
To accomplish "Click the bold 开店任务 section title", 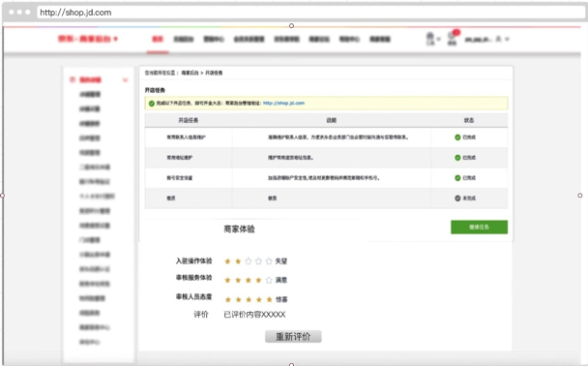I will click(155, 90).
